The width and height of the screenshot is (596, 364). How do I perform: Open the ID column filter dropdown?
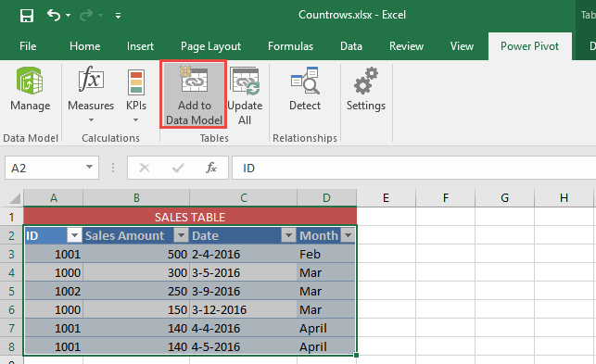(74, 235)
